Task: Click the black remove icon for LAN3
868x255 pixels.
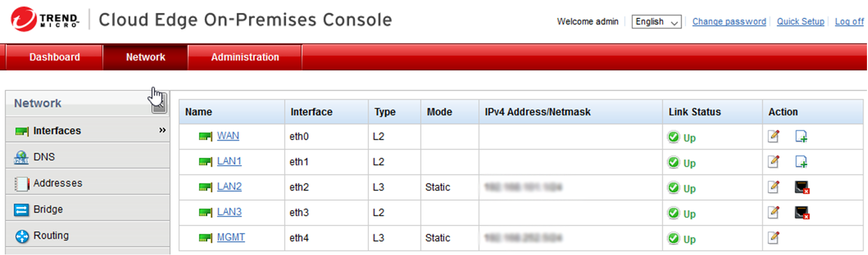Action: click(801, 213)
